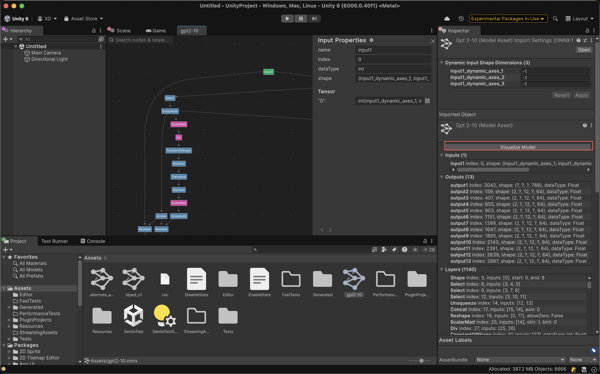This screenshot has height=374, width=600.
Task: Toggle hidden packages visibility counter (26)
Action: 429,250
